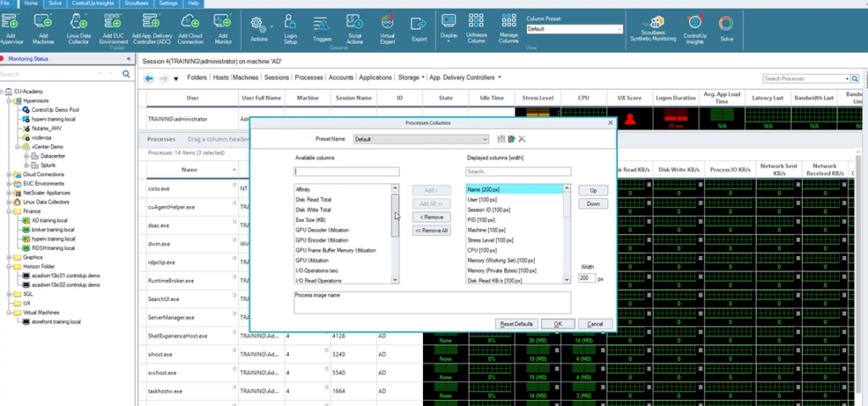868x406 pixels.
Task: Click the Down button
Action: click(x=593, y=203)
